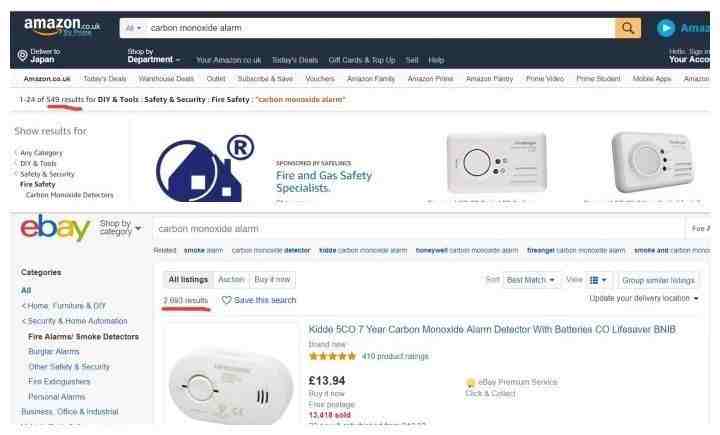Click the Amazon search magnifier button
The image size is (720, 435).
pyautogui.click(x=628, y=28)
